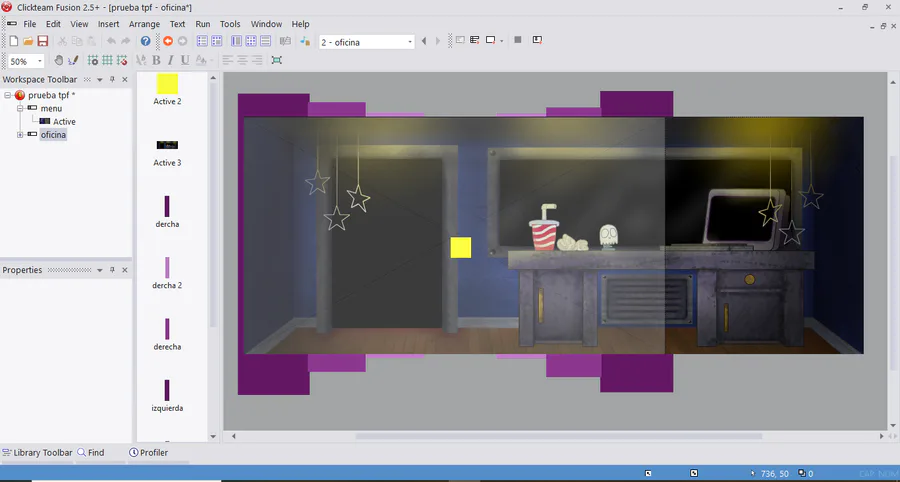900x482 pixels.
Task: Open the Tools menu
Action: click(230, 24)
